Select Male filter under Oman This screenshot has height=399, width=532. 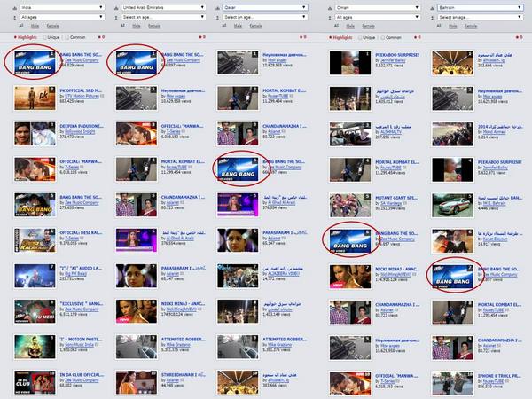click(x=350, y=26)
